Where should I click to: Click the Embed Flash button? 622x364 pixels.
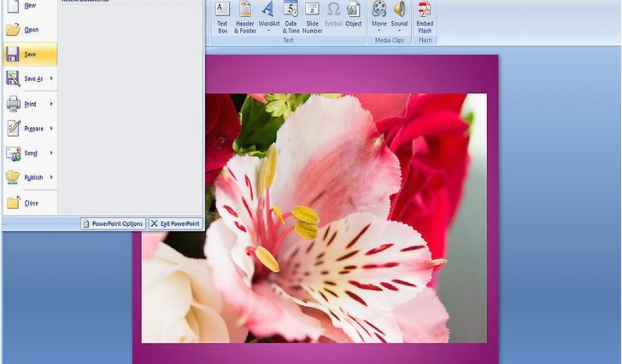click(x=425, y=18)
